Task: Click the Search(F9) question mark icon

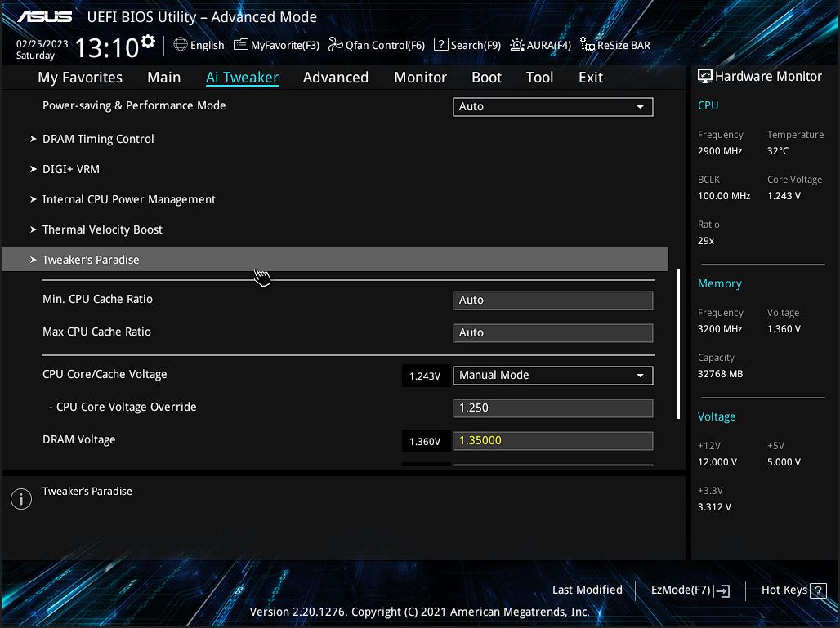Action: pyautogui.click(x=441, y=44)
